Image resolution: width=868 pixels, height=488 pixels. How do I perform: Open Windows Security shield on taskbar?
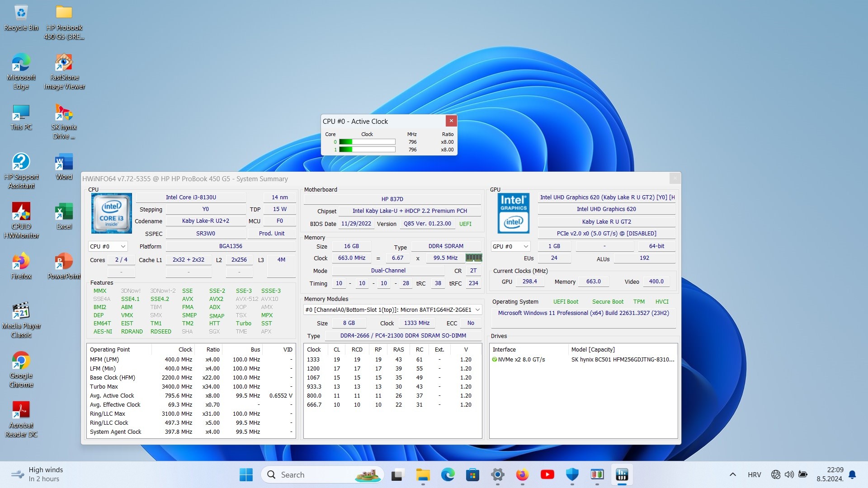pos(572,474)
